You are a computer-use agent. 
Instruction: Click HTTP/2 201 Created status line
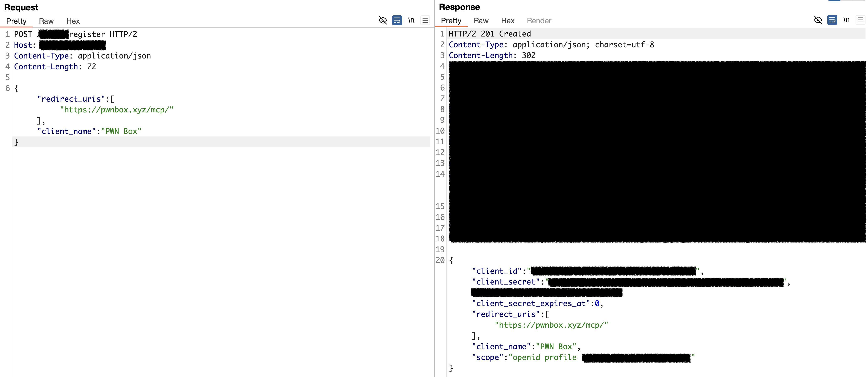(490, 34)
